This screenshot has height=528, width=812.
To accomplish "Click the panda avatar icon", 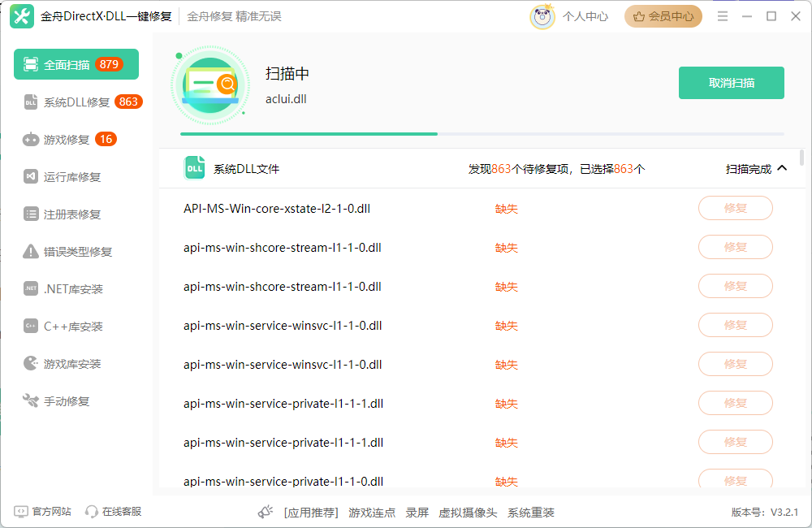I will [x=542, y=16].
